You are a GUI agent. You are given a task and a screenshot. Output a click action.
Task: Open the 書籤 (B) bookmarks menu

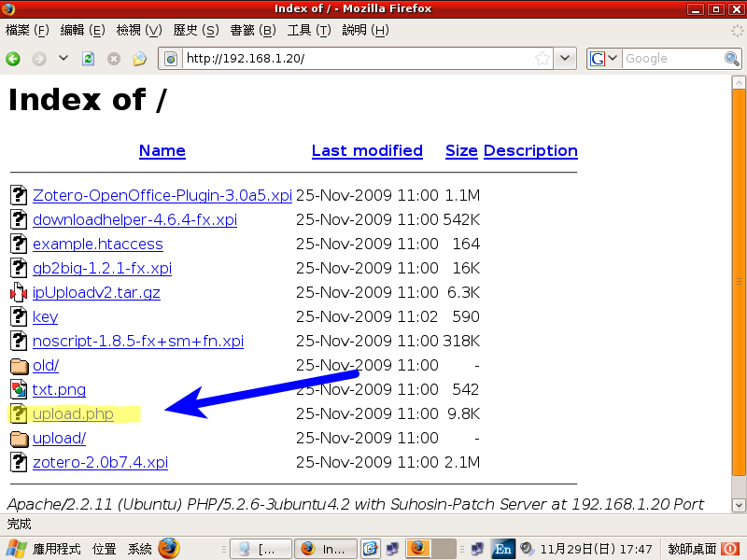click(x=253, y=30)
